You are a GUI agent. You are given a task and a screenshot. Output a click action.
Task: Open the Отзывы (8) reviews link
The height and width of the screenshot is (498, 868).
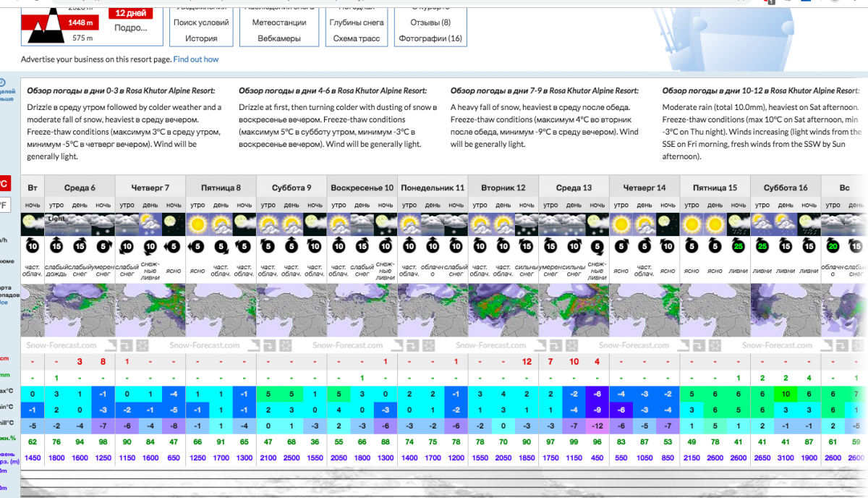click(x=430, y=22)
